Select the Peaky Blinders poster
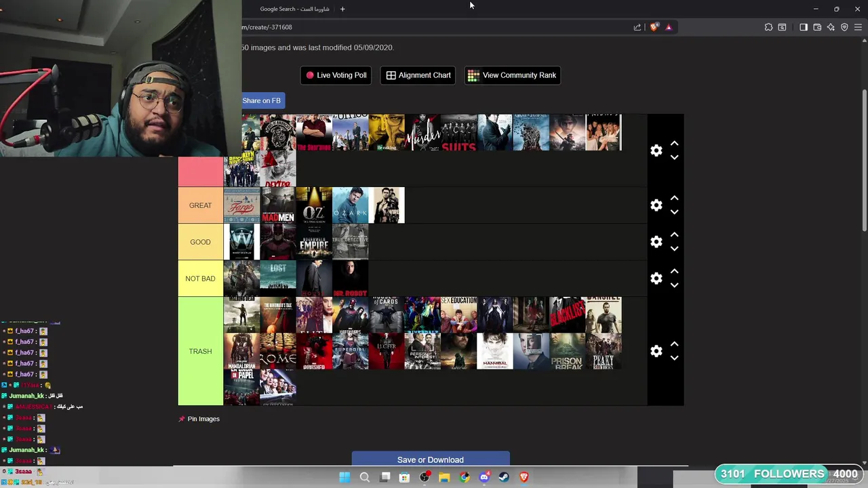 click(x=604, y=351)
